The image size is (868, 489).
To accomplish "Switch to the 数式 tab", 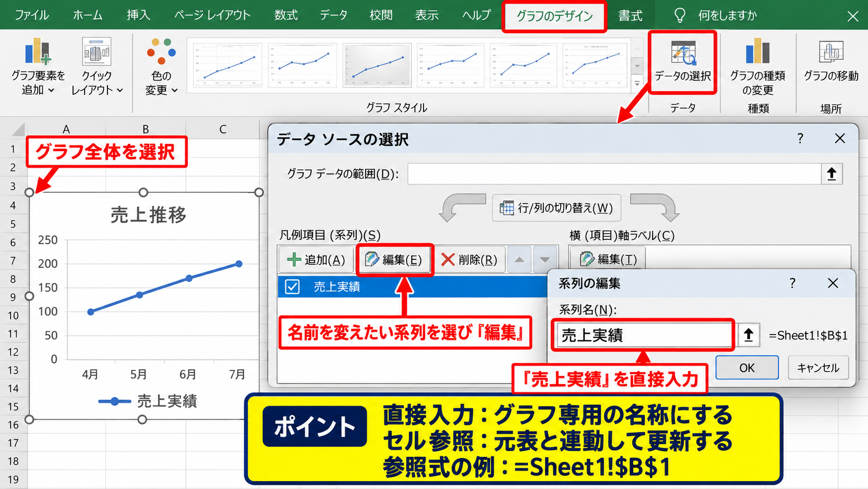I will pos(286,15).
